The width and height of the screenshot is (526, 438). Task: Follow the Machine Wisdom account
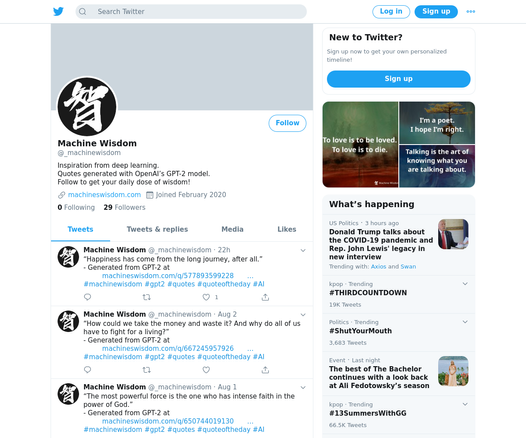pos(287,123)
